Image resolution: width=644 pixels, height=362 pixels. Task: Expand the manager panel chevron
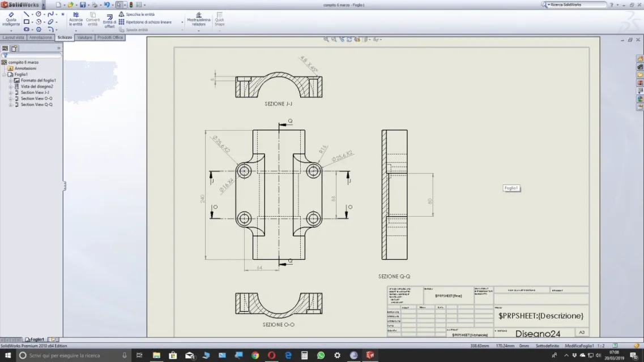[x=59, y=48]
